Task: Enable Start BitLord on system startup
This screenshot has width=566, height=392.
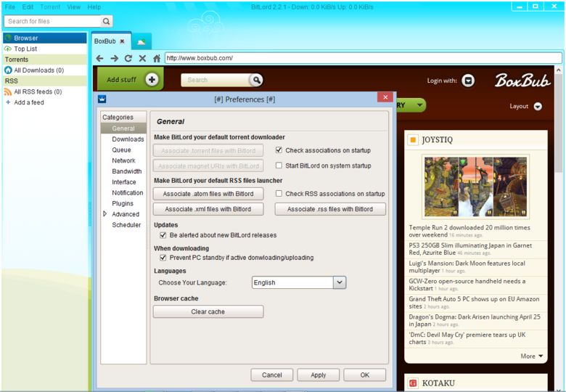Action: (279, 166)
